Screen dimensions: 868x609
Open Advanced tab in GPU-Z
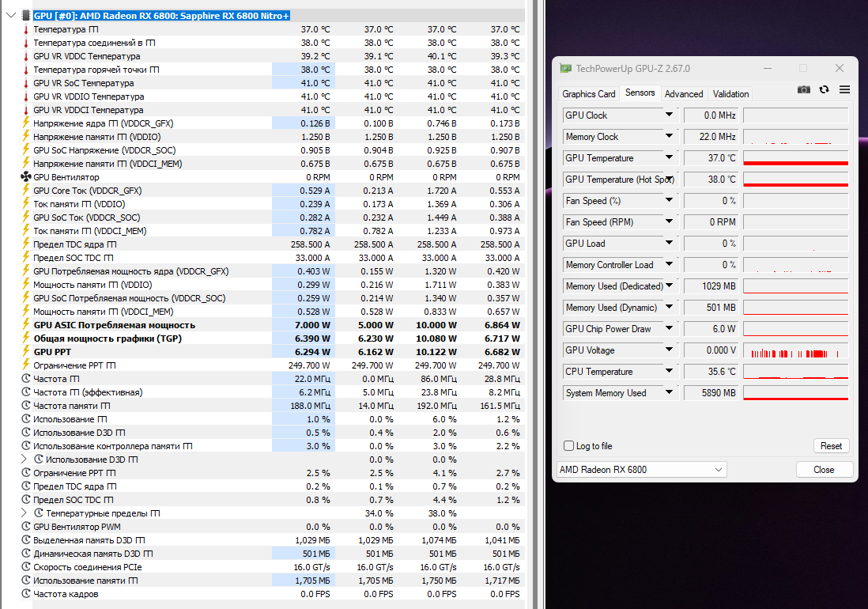(x=684, y=94)
